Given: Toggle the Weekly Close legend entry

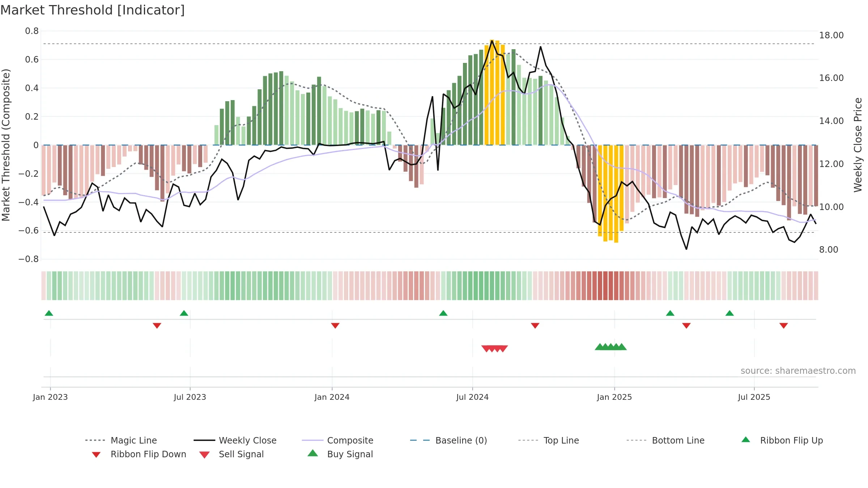Looking at the screenshot, I should pos(235,440).
